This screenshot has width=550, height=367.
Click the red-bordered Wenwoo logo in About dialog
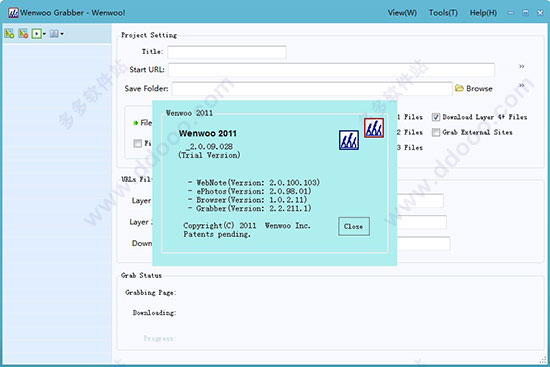(374, 128)
